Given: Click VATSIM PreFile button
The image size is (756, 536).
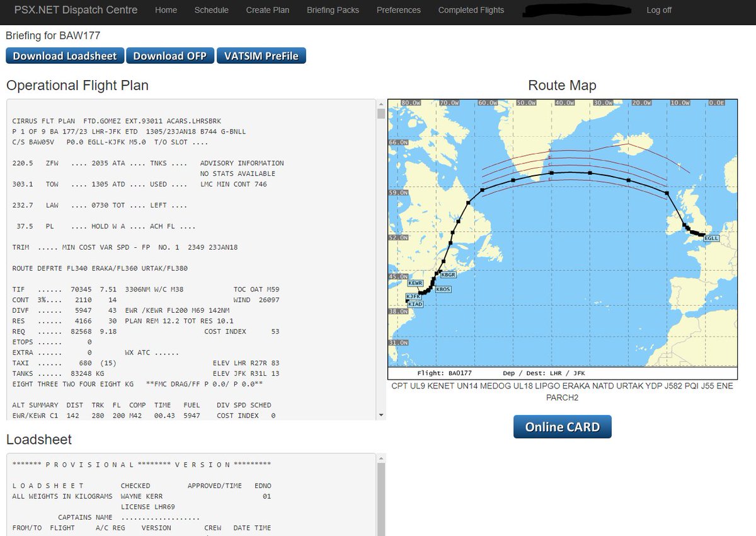Looking at the screenshot, I should (x=261, y=55).
